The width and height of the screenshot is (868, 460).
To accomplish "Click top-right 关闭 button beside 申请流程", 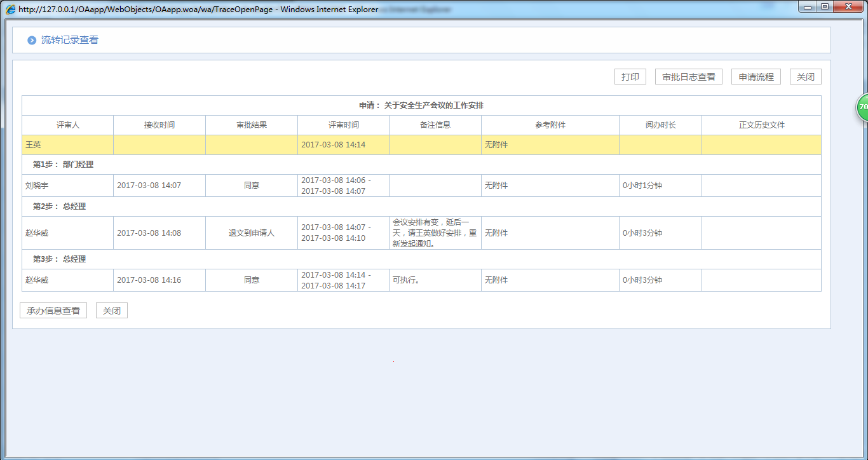I will [x=806, y=77].
